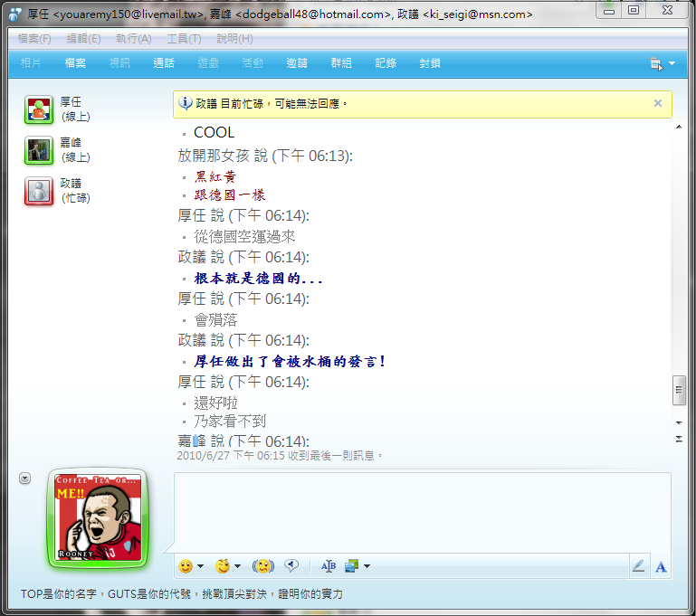Click 相片 in the blue toolbar
Screen dimensions: 696x616
click(x=31, y=63)
